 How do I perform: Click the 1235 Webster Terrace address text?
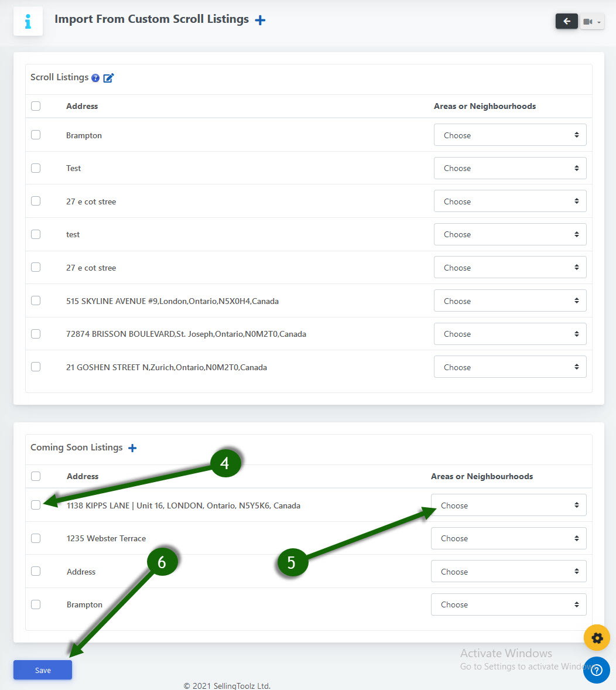[x=106, y=538]
